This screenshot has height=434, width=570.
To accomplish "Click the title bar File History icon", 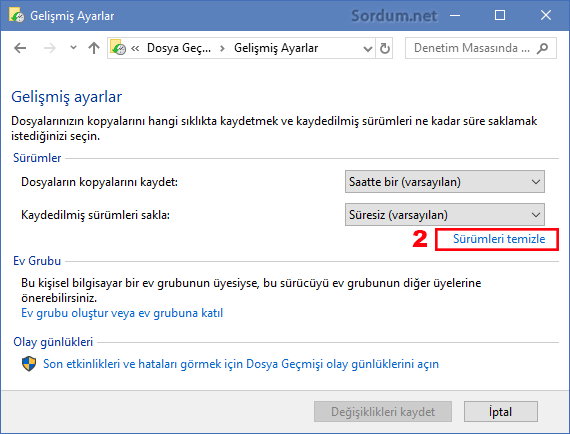I will click(x=16, y=15).
